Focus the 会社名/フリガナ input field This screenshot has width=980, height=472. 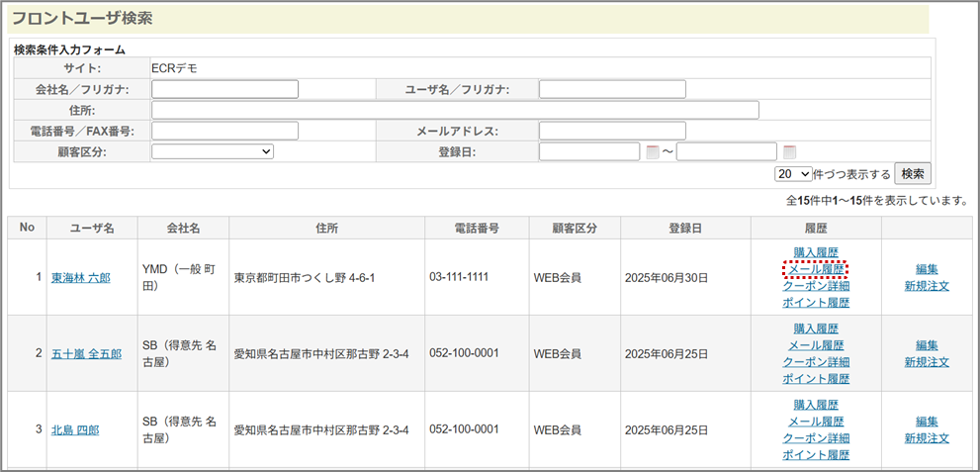tap(225, 89)
